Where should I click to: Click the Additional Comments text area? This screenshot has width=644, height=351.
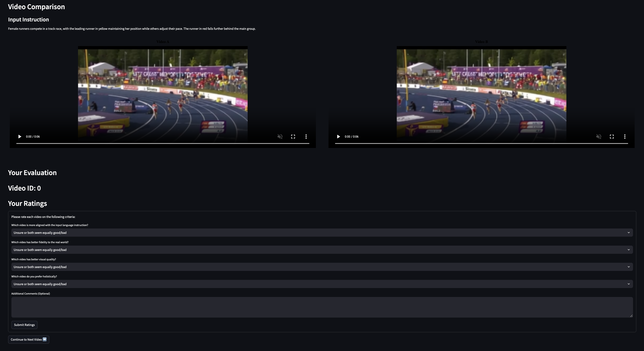(322, 307)
